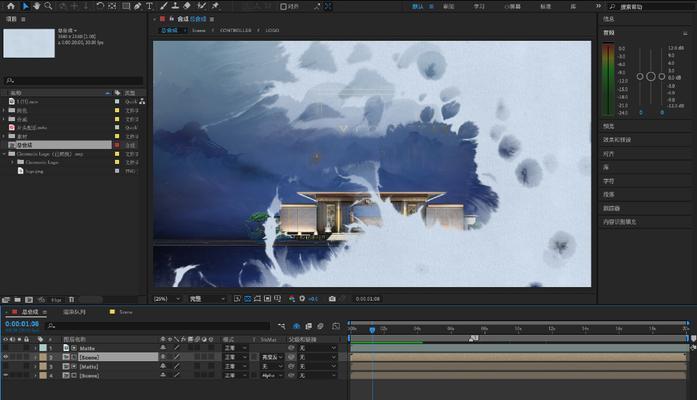697x400 pixels.
Task: Open the Content-Aware Fill panel
Action: [x=620, y=221]
